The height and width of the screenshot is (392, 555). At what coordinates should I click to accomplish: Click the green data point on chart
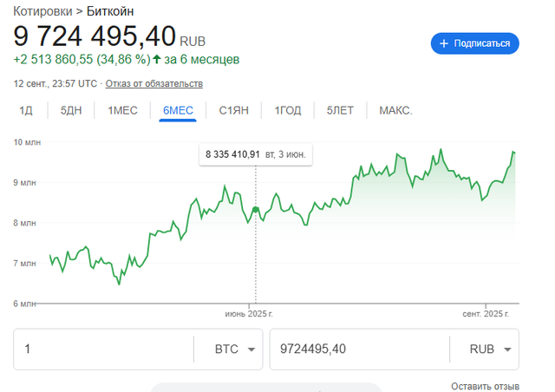[x=256, y=210]
